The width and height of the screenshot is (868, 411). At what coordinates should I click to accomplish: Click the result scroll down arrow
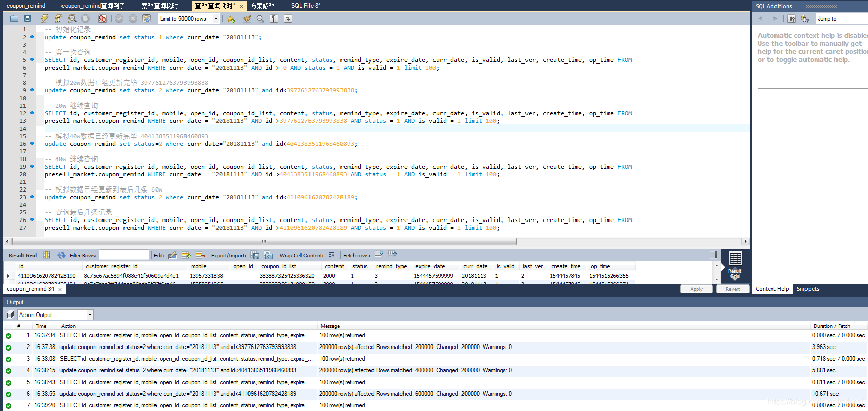tap(717, 279)
